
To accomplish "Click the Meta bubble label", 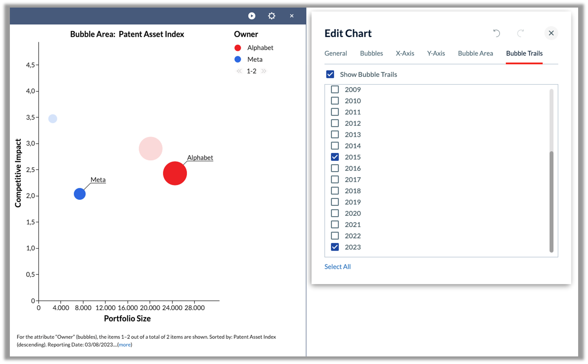I will tap(98, 180).
